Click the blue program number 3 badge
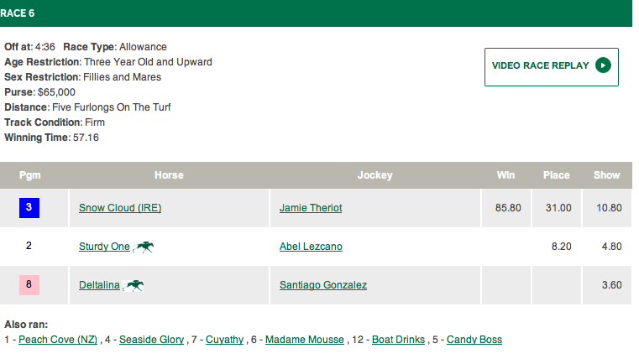The image size is (639, 364). point(29,207)
